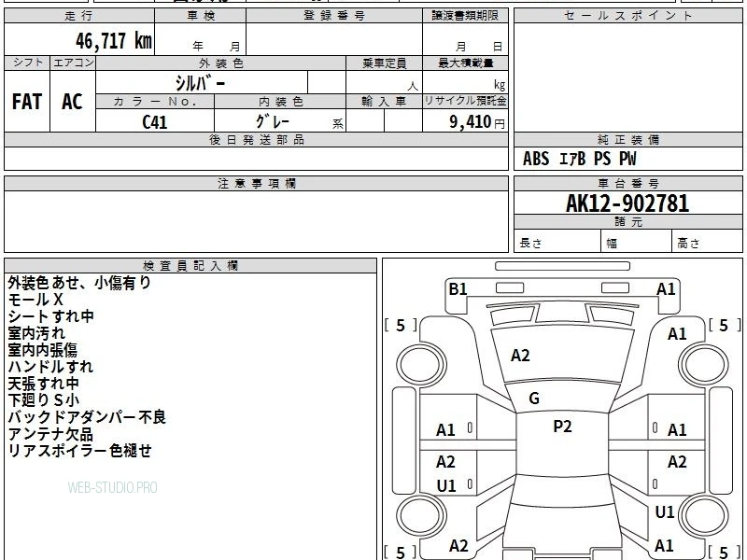The height and width of the screenshot is (560, 747).
Task: Click inspector note 外装色あせ、小傷有り
Action: click(x=79, y=283)
